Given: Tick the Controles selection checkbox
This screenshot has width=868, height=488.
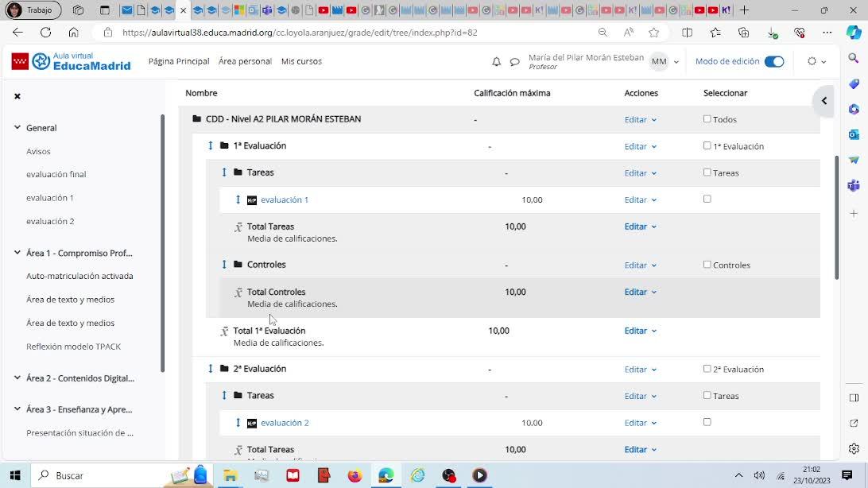Looking at the screenshot, I should [707, 265].
